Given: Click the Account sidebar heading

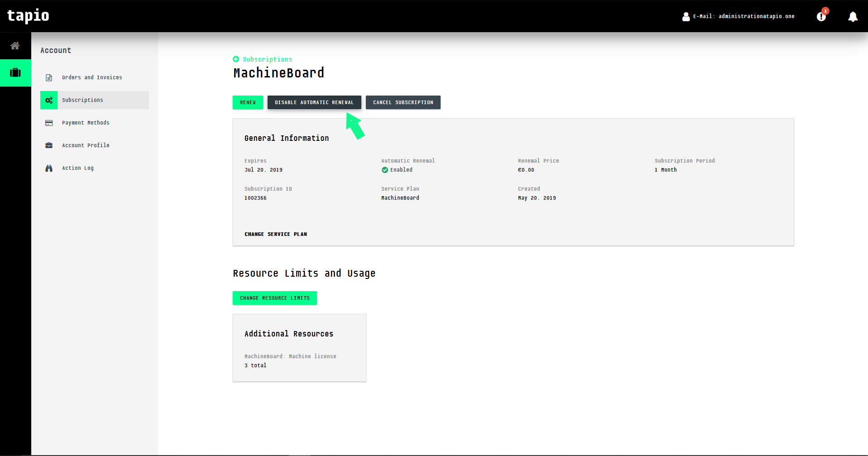Looking at the screenshot, I should click(56, 50).
